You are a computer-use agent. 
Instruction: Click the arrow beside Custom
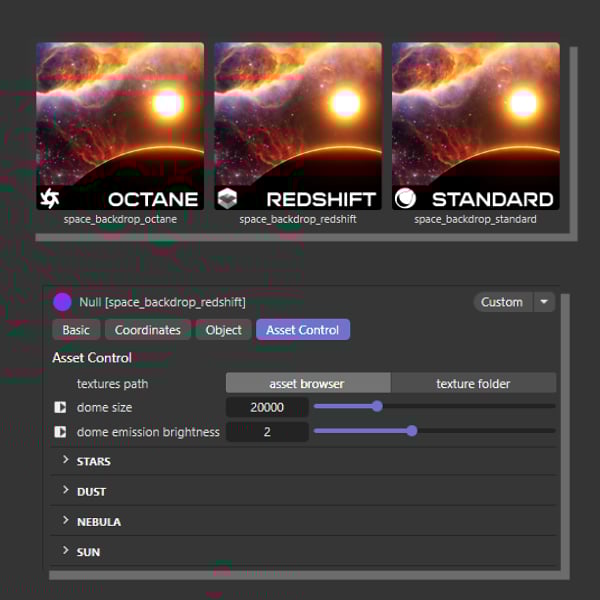(x=544, y=302)
